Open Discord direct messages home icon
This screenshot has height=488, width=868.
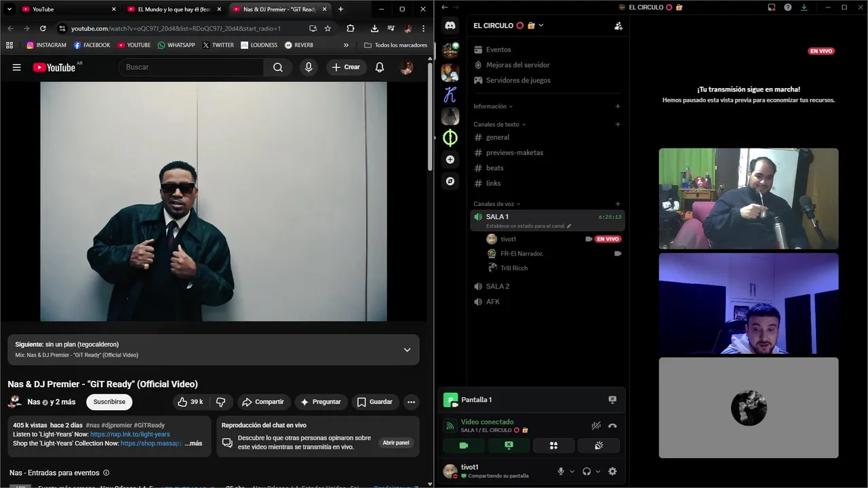click(450, 26)
